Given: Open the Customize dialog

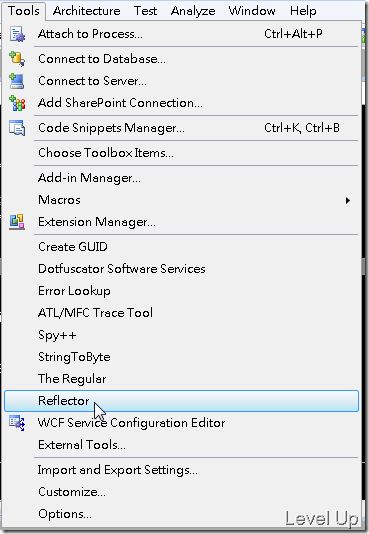Looking at the screenshot, I should [181, 492].
